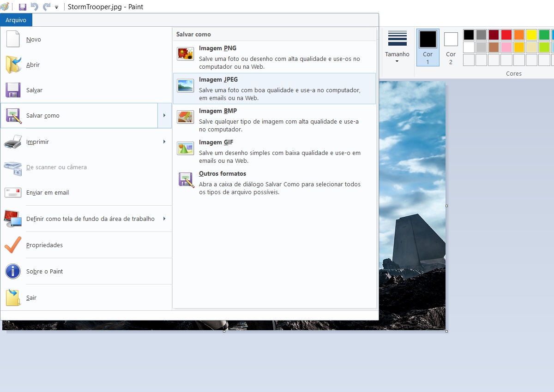Click the Sair exit icon

click(13, 297)
